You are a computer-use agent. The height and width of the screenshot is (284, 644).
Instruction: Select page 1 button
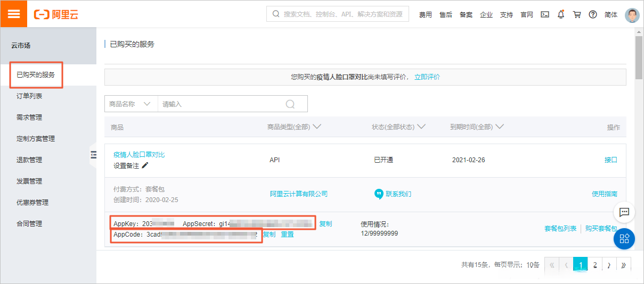pyautogui.click(x=581, y=264)
